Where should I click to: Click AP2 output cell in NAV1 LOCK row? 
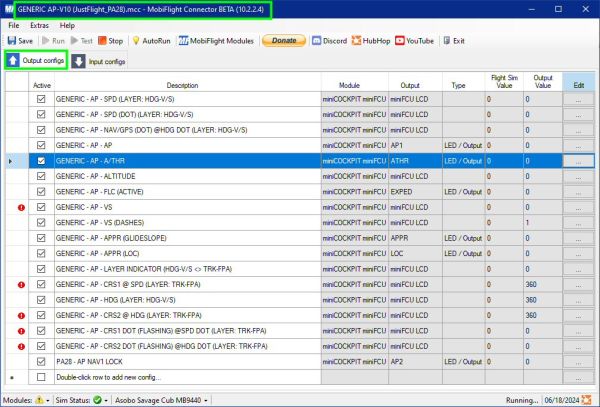[x=415, y=362]
